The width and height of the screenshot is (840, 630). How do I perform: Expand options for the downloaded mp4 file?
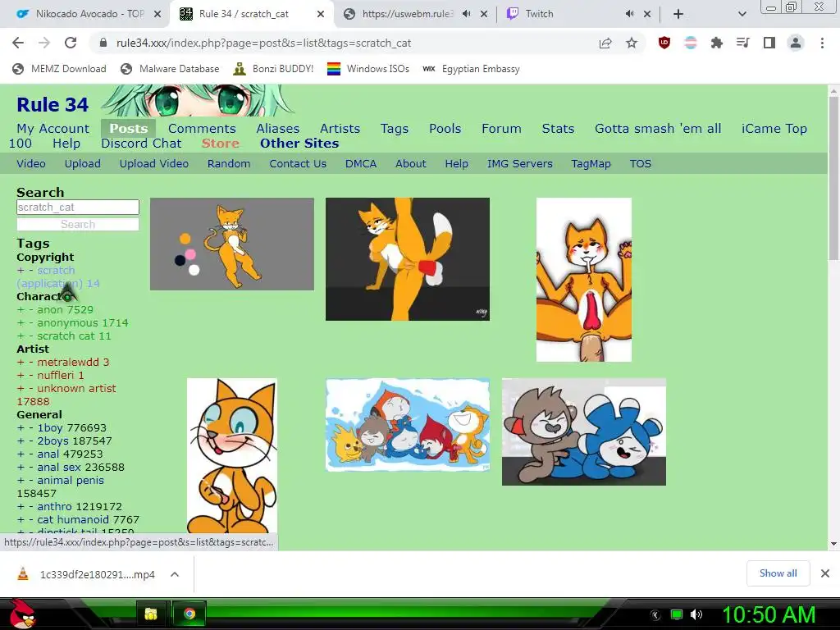coord(175,574)
